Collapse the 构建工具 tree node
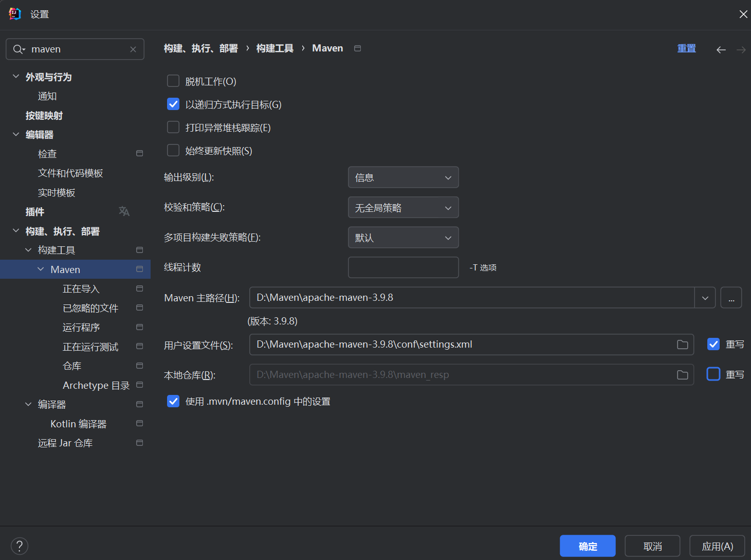 [x=28, y=250]
